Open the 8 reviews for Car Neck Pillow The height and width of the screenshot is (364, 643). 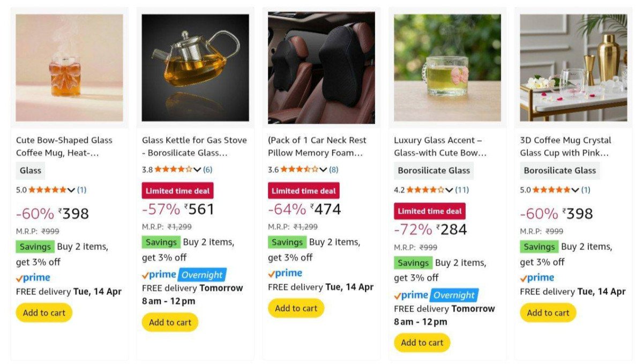(334, 170)
